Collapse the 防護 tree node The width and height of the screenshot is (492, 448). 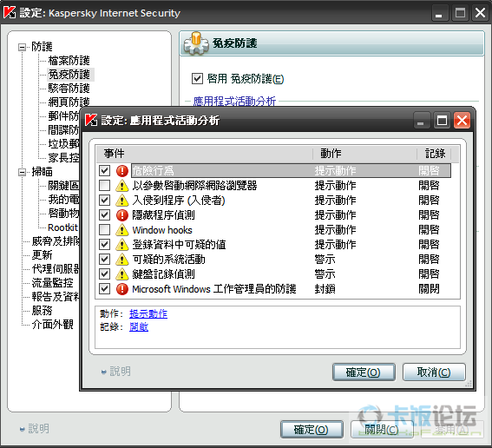(22, 47)
